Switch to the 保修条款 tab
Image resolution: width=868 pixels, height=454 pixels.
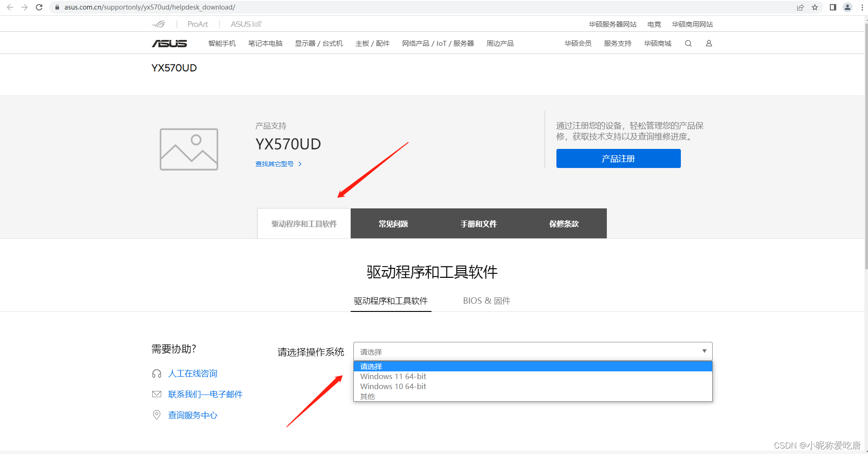pos(564,223)
